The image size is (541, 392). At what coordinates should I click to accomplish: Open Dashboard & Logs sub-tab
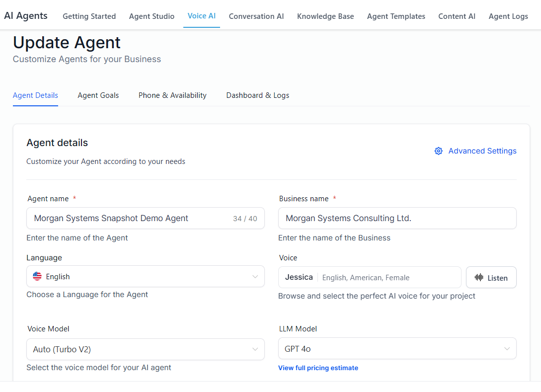(258, 95)
